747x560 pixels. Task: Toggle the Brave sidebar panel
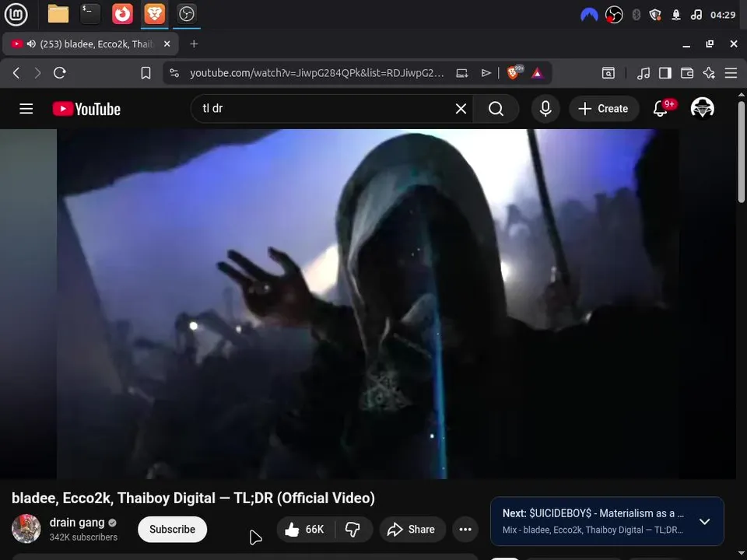click(x=665, y=73)
